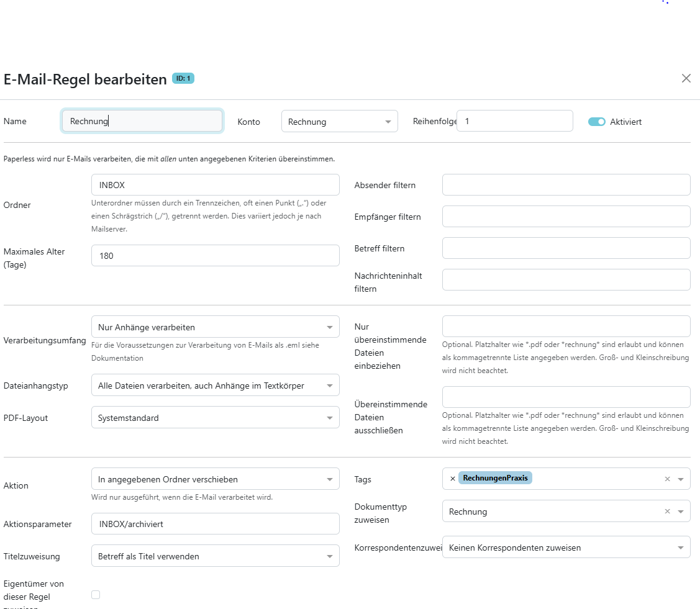Click the Betreff filtern input
The width and height of the screenshot is (700, 609).
point(566,248)
